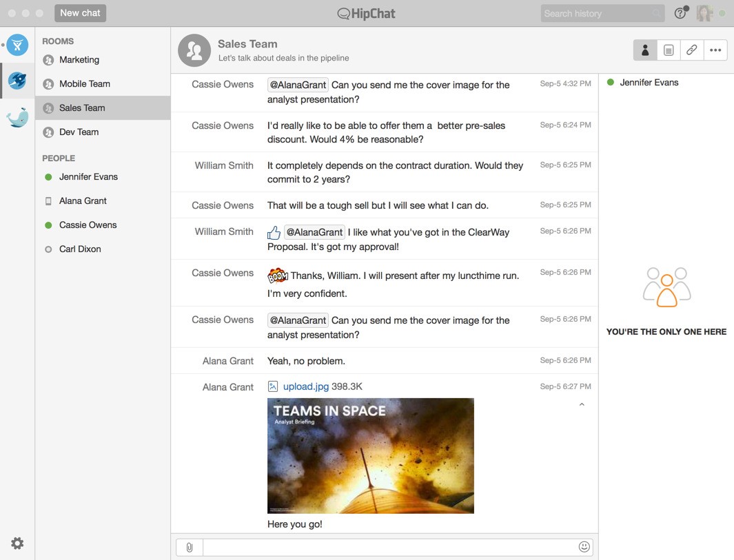Open the more options ellipsis menu
734x560 pixels.
(715, 50)
